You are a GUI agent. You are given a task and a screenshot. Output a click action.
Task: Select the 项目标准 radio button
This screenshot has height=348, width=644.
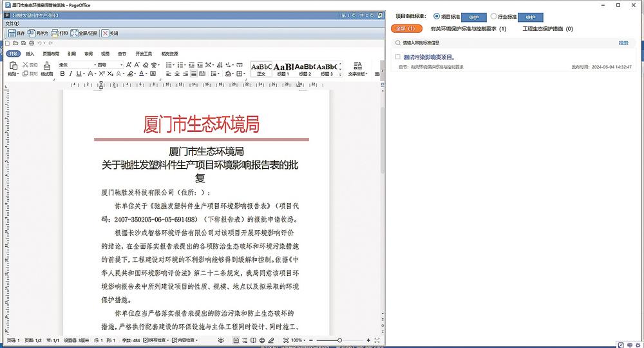(x=437, y=16)
